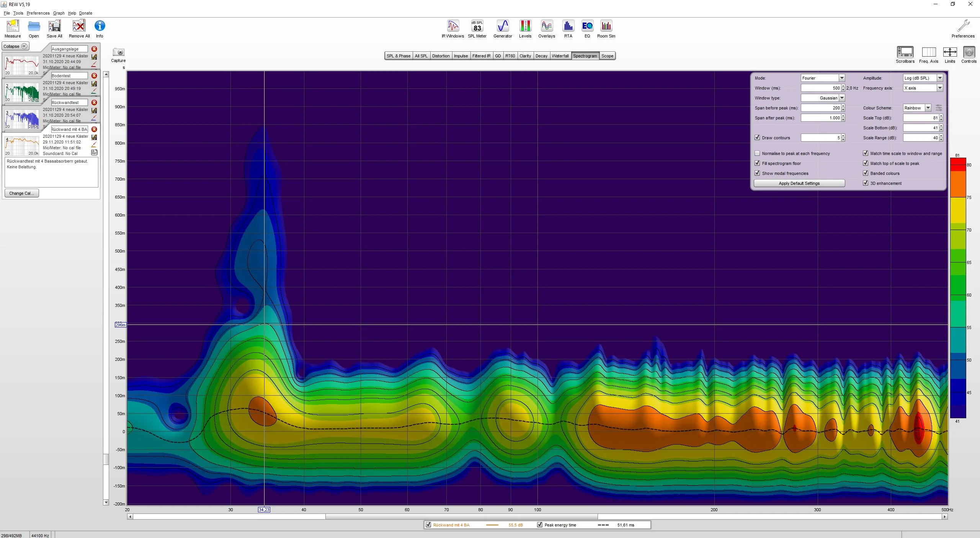Switch to the RT60 tab
This screenshot has width=980, height=538.
(510, 56)
